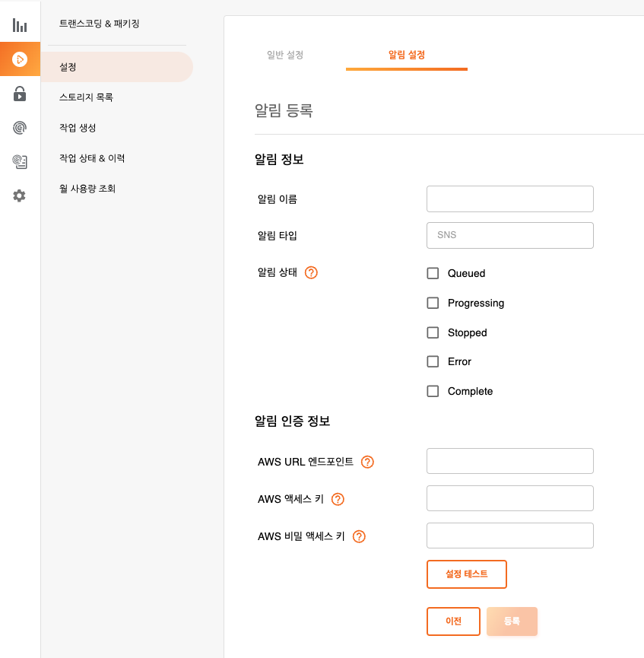Switch to the 일반 설정 tab
Viewport: 644px width, 658px height.
[285, 55]
